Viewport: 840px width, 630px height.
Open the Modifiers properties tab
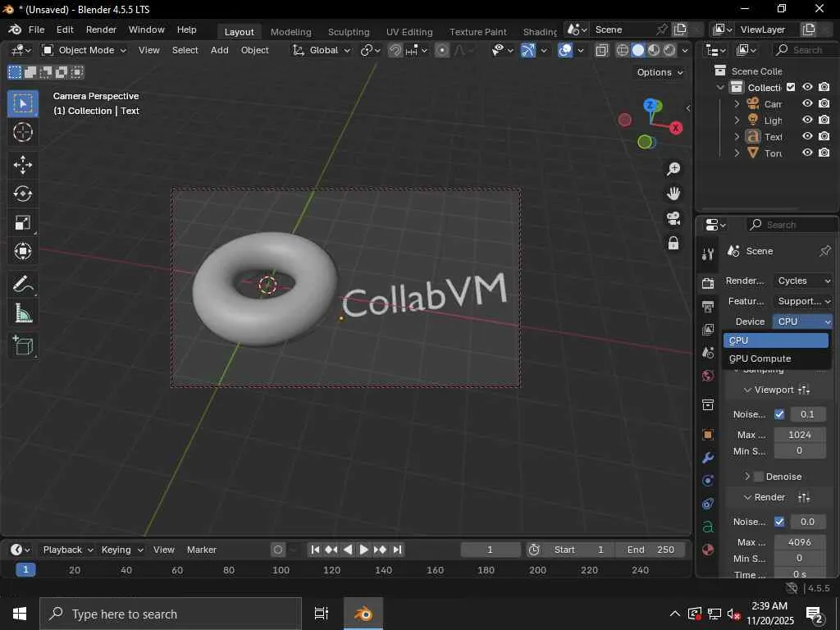708,458
